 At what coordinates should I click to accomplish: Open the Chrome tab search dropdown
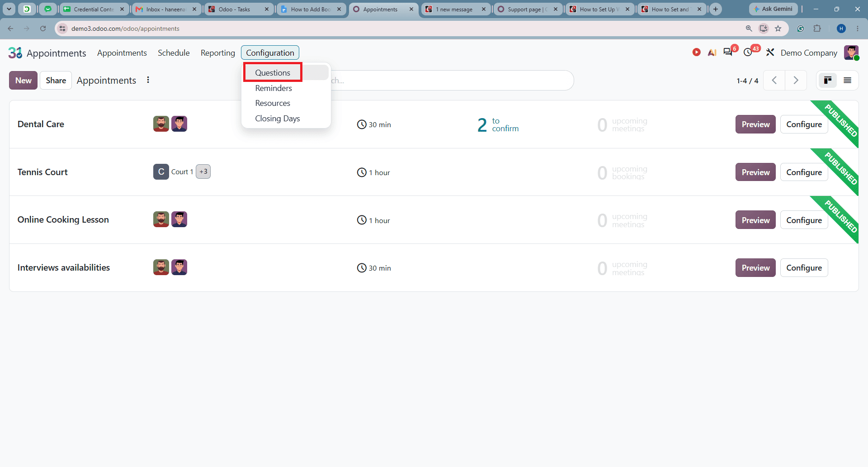click(x=9, y=9)
